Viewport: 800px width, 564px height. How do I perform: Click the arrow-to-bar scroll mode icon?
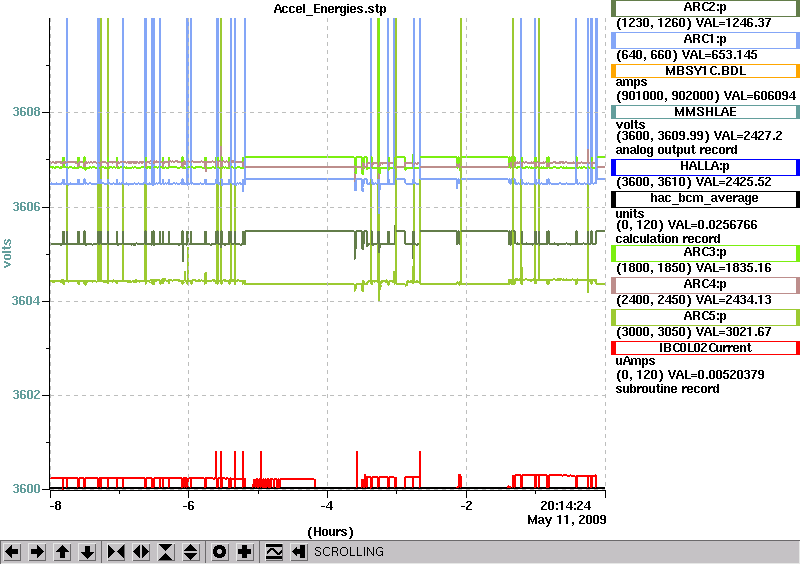tap(299, 552)
